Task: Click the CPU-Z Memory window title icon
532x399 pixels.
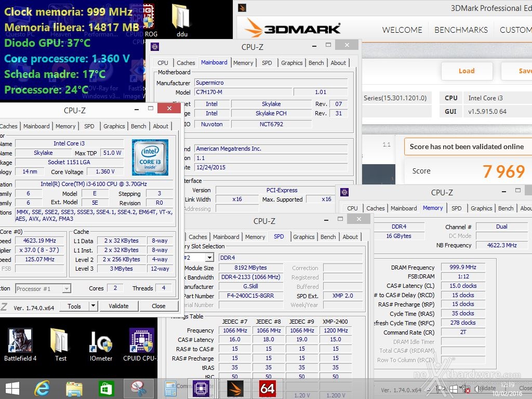Action: click(344, 192)
